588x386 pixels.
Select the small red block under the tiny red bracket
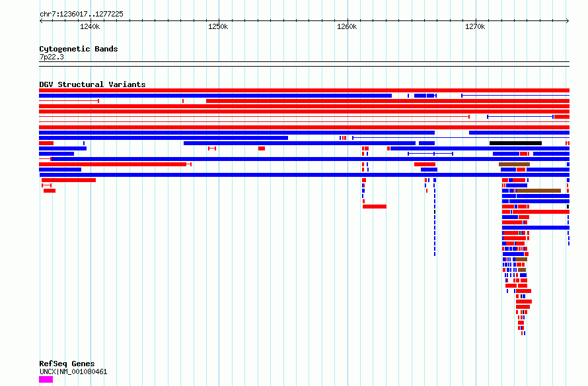(50, 191)
